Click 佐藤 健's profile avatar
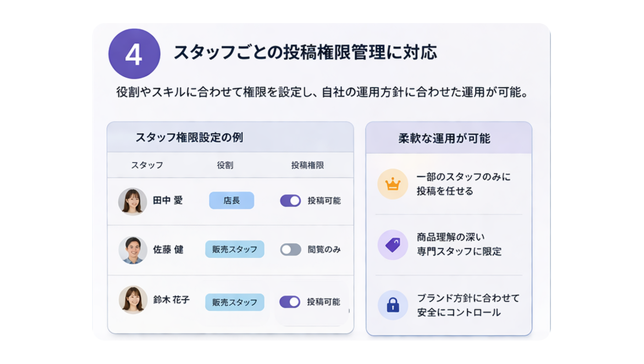Screen dimensions: 644x364 tap(133, 250)
